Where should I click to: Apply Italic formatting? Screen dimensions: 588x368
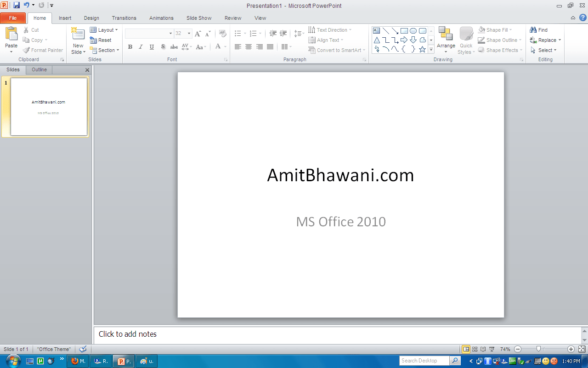coord(141,46)
